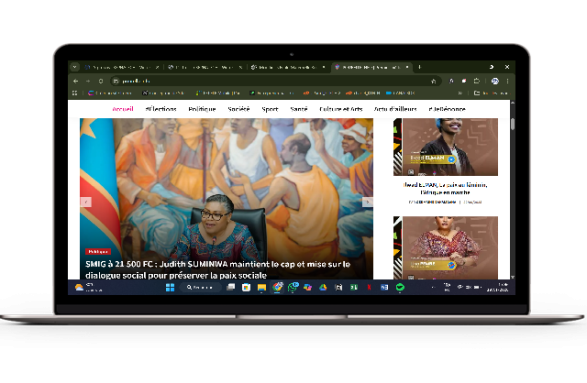Open the #Elections menu item
This screenshot has width=587, height=383.
click(161, 109)
